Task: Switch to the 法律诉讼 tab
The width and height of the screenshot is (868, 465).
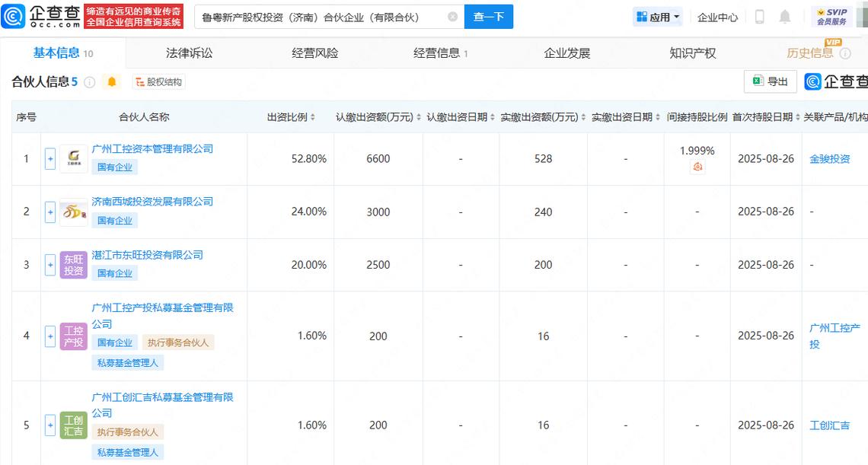Action: point(190,53)
